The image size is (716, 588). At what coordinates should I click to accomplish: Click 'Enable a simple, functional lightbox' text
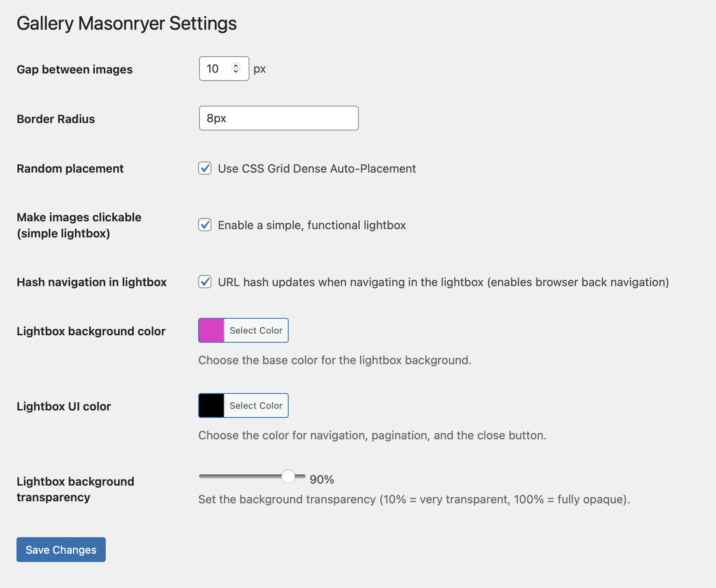[312, 225]
